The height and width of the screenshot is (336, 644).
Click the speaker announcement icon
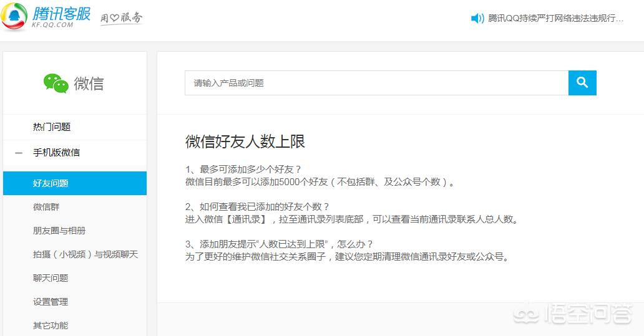click(x=477, y=18)
